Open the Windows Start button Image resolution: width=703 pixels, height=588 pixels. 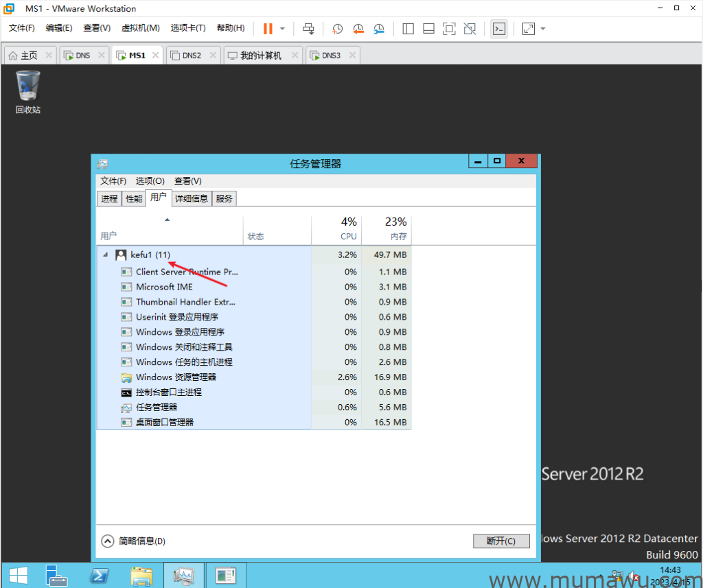click(x=18, y=576)
